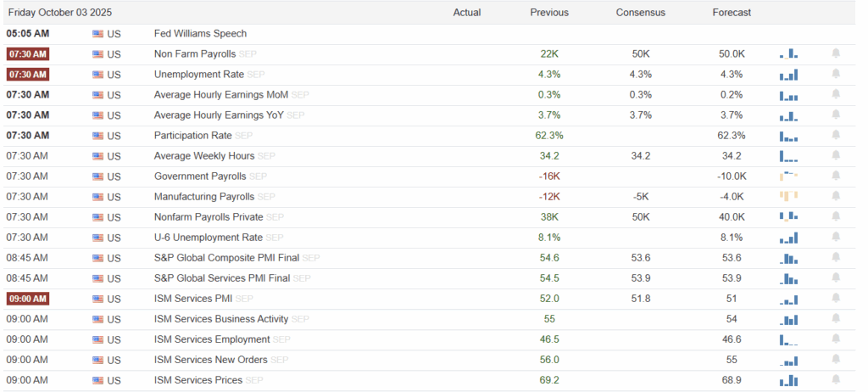Open the mini chart for Average Weekly Hours
Viewport: 868px width, 392px height.
coord(788,155)
